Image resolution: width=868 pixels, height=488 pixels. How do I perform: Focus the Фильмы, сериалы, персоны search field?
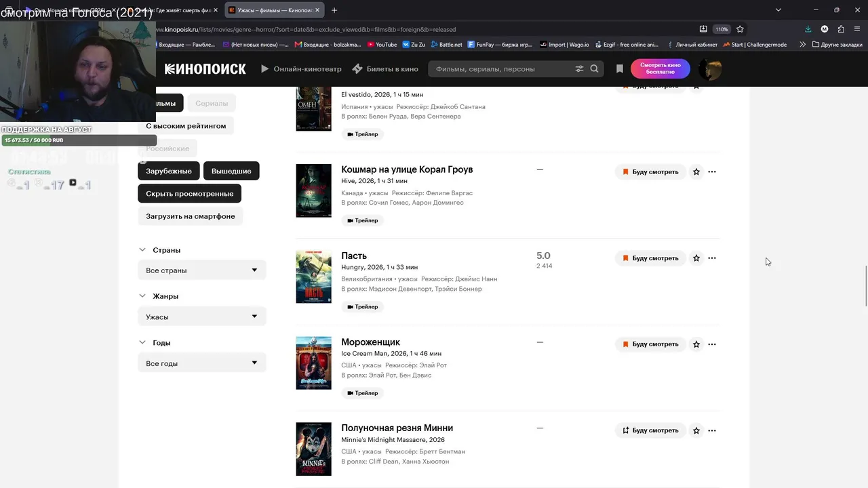pyautogui.click(x=502, y=68)
